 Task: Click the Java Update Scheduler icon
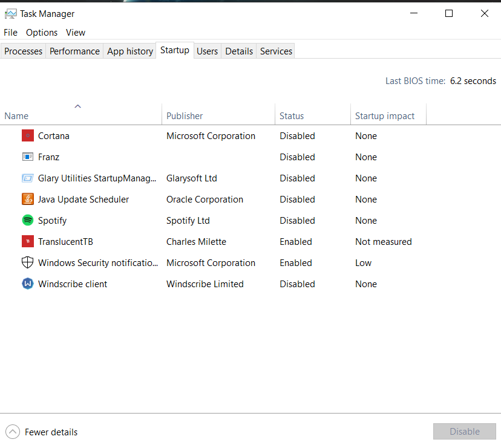pos(28,200)
